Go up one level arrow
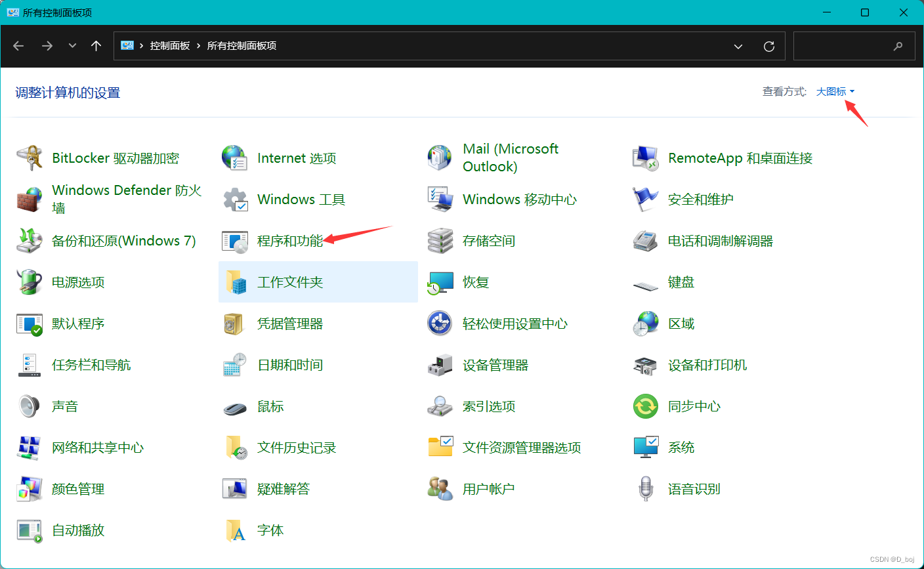The height and width of the screenshot is (569, 924). pos(96,46)
